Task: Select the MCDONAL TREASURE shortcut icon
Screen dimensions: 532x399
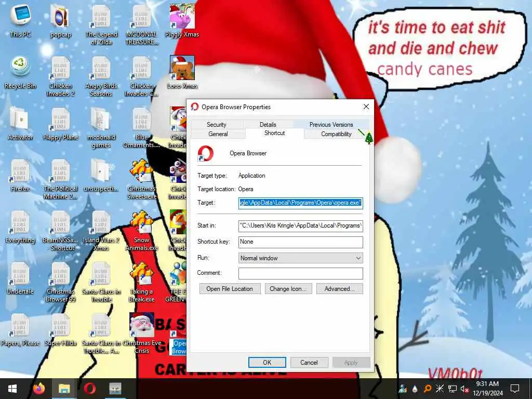Action: (x=142, y=24)
